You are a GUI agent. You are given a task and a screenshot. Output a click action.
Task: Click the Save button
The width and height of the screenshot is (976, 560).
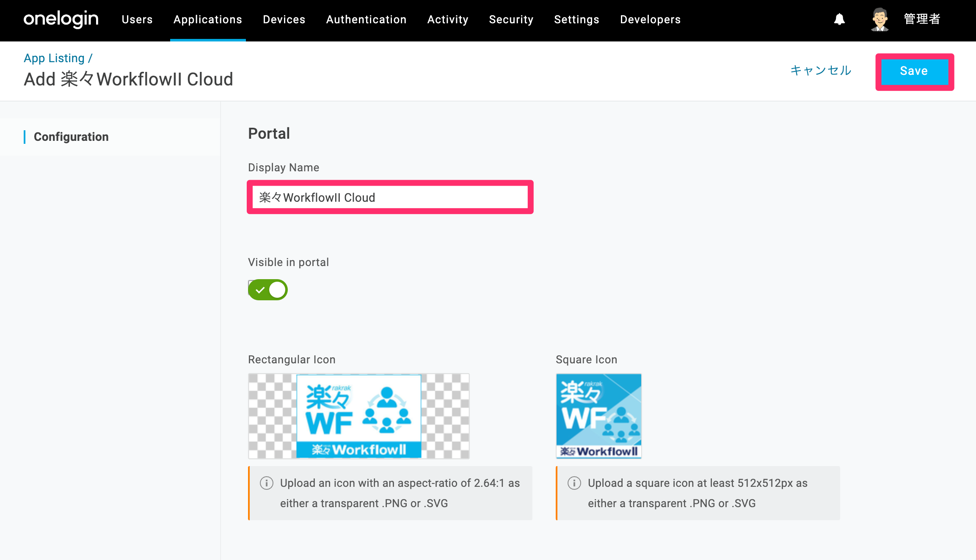point(914,71)
